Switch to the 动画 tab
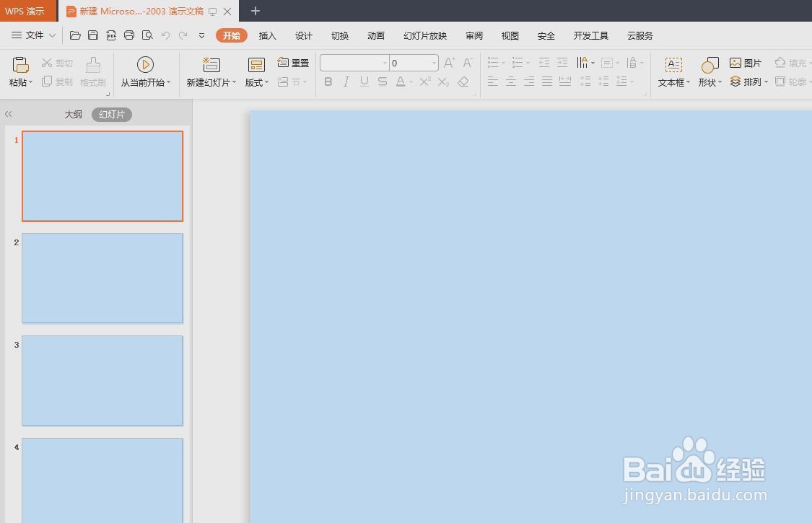 376,35
